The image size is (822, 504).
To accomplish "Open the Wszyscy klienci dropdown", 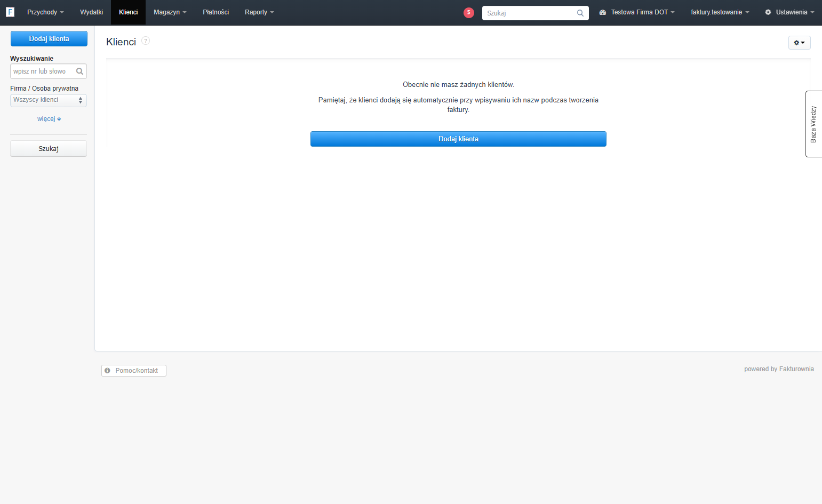I will coord(49,100).
